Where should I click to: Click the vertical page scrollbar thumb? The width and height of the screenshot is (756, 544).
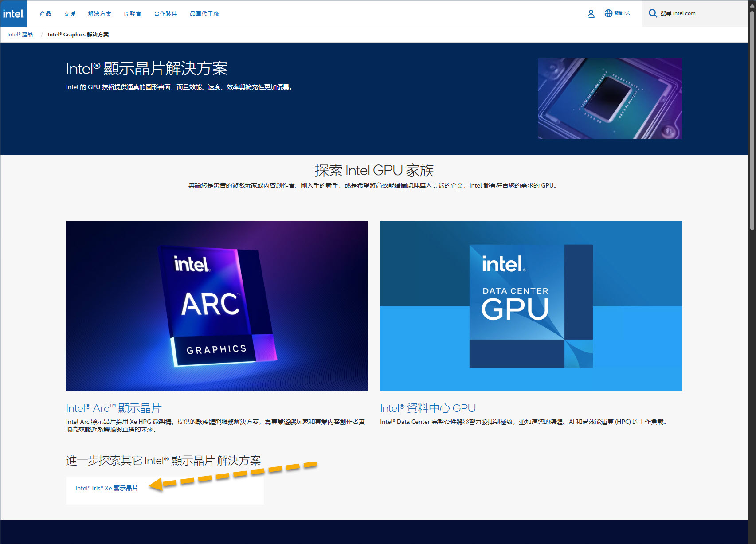752,120
